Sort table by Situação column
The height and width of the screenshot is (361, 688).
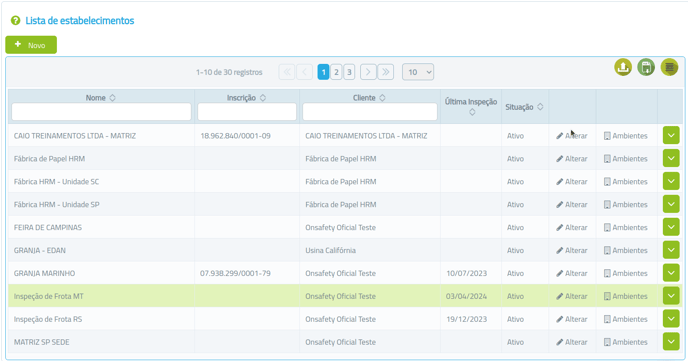click(540, 107)
